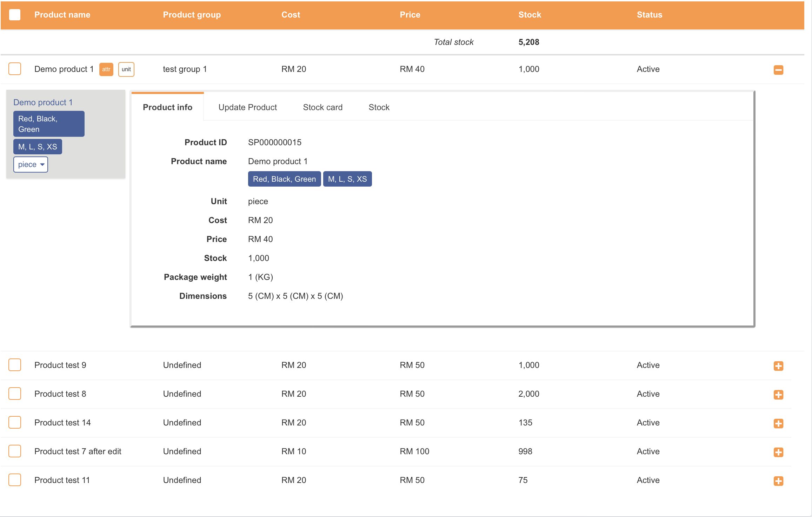Click the M, L, S, XS tag in product info
This screenshot has width=812, height=517.
(347, 179)
